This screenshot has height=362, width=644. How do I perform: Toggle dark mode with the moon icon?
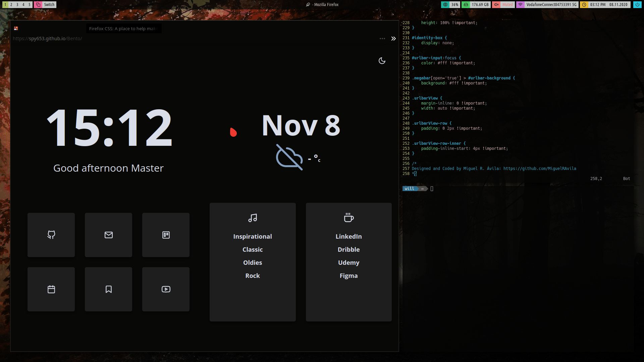click(382, 61)
